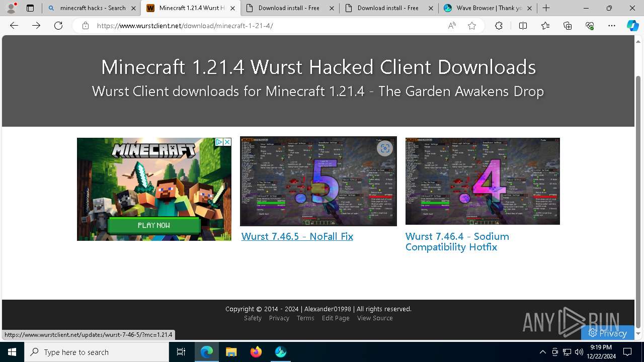Click visual search icon on Wurst 7.46.5 image

385,148
